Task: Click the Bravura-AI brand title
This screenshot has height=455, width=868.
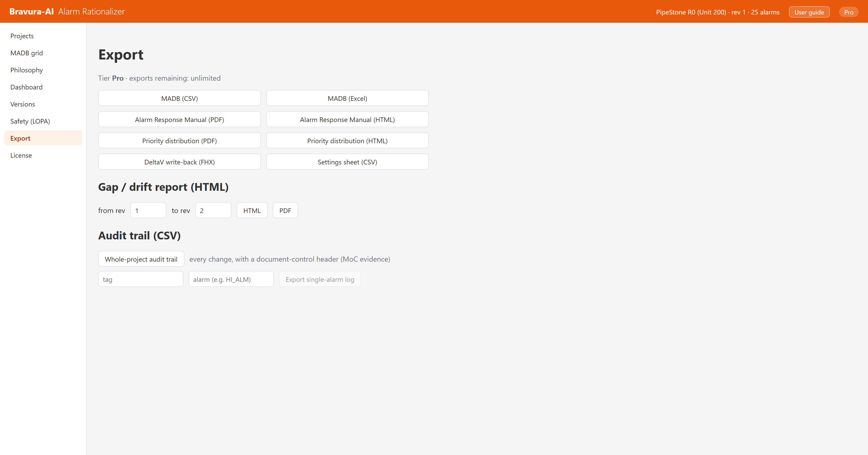Action: (x=31, y=11)
